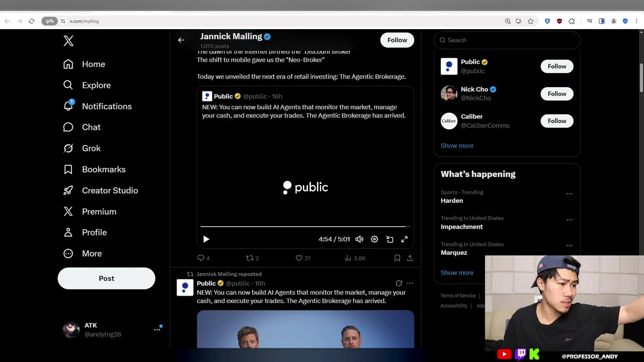Screen dimensions: 644x362
Task: Repost the post with 2 reposts
Action: [252, 258]
